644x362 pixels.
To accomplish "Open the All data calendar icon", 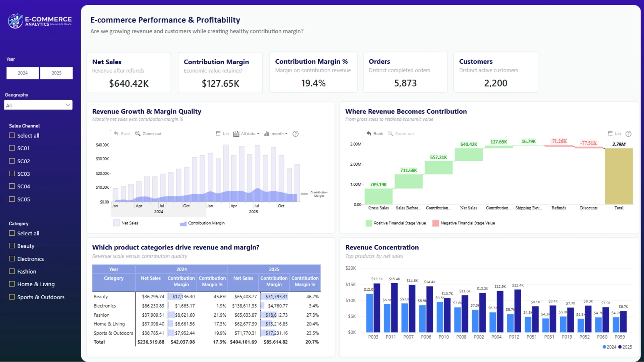I will 236,134.
